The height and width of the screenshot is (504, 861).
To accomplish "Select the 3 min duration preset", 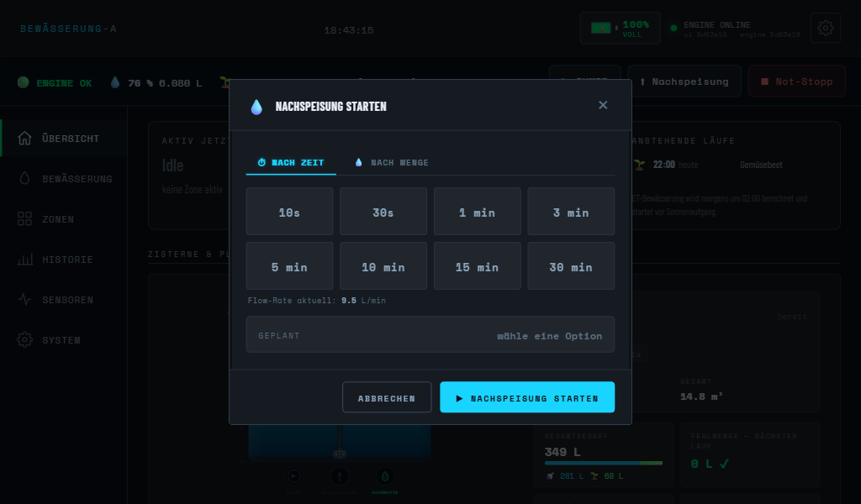I will click(x=571, y=212).
